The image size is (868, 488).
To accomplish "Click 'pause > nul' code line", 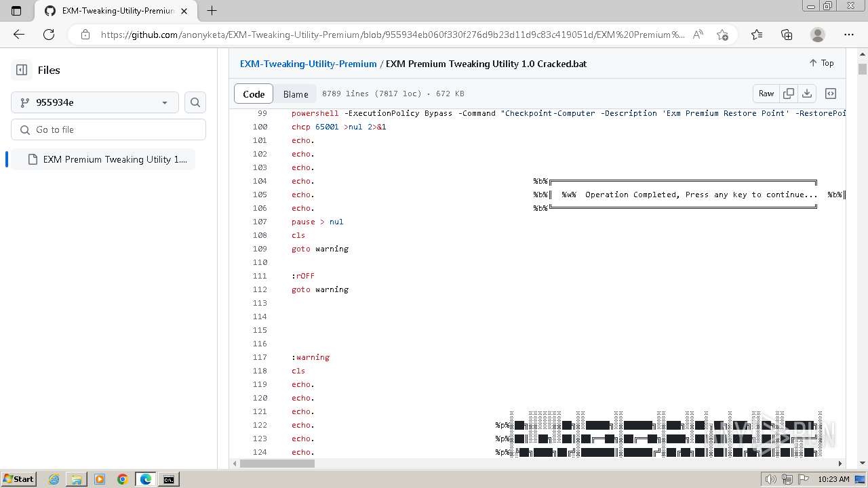I will tap(317, 222).
